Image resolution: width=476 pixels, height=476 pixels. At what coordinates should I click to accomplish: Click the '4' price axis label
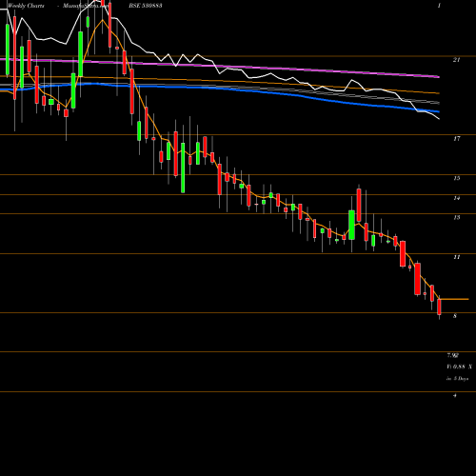(455, 396)
